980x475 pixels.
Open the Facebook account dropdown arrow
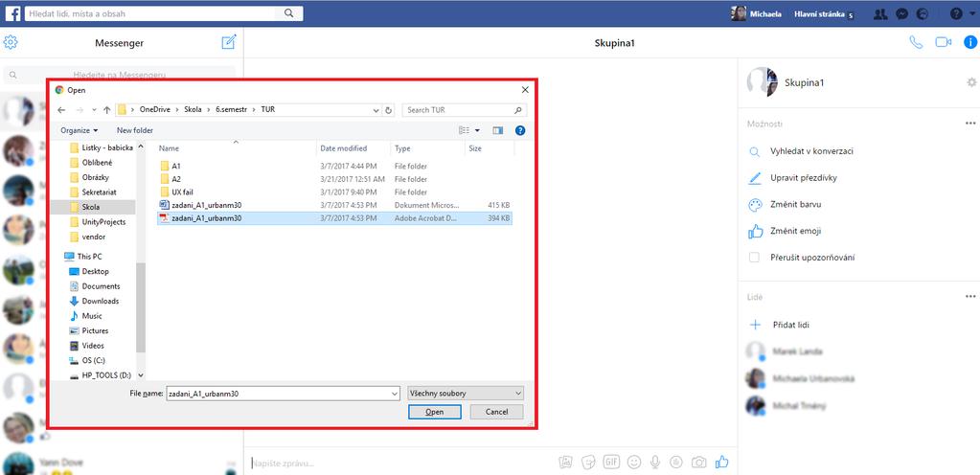click(972, 13)
